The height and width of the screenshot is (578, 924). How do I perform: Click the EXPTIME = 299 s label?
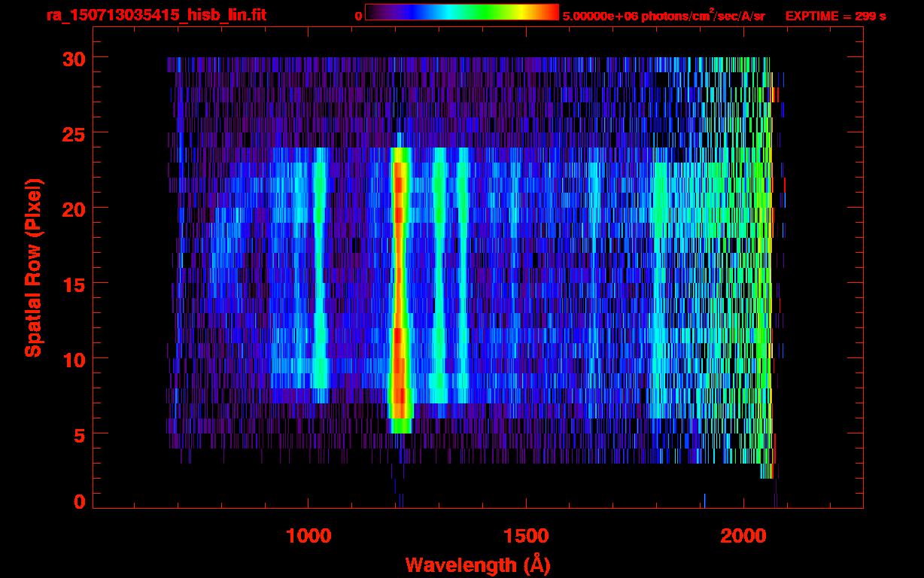tap(835, 16)
